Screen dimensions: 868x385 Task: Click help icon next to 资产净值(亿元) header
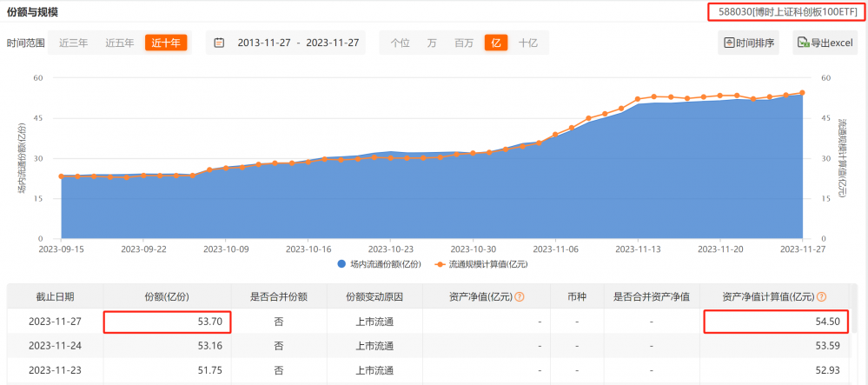tap(520, 296)
